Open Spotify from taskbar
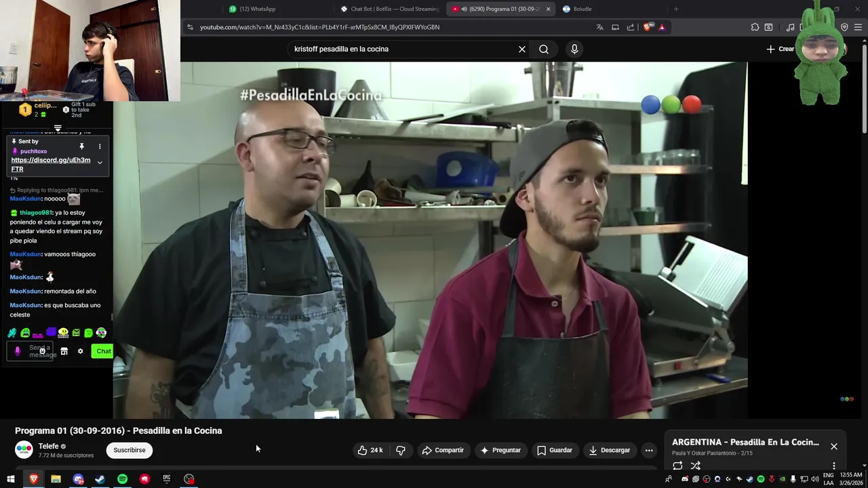Screen dimensions: 868x488 (122, 479)
